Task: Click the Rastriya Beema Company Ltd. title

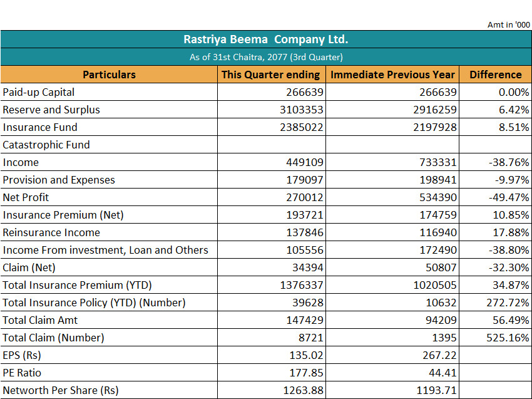Action: point(265,39)
